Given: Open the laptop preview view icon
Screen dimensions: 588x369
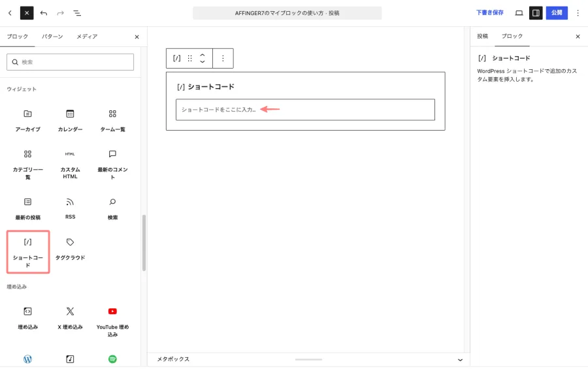Looking at the screenshot, I should click(519, 13).
